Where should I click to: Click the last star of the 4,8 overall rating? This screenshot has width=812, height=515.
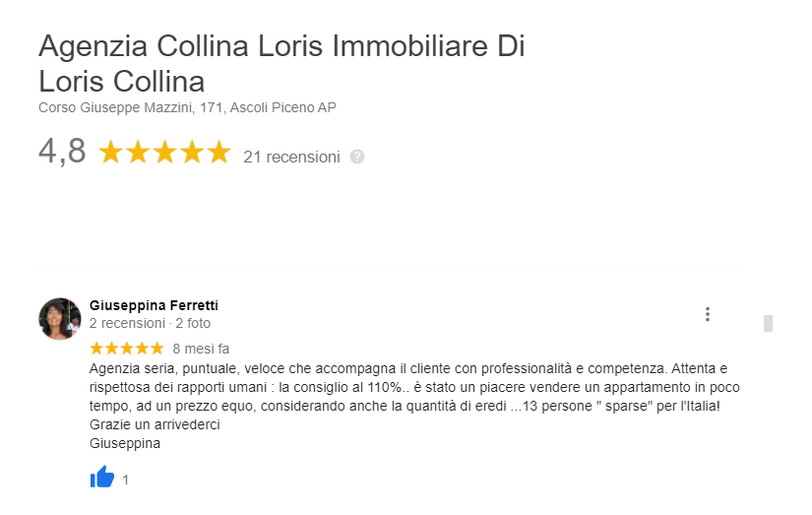click(219, 153)
